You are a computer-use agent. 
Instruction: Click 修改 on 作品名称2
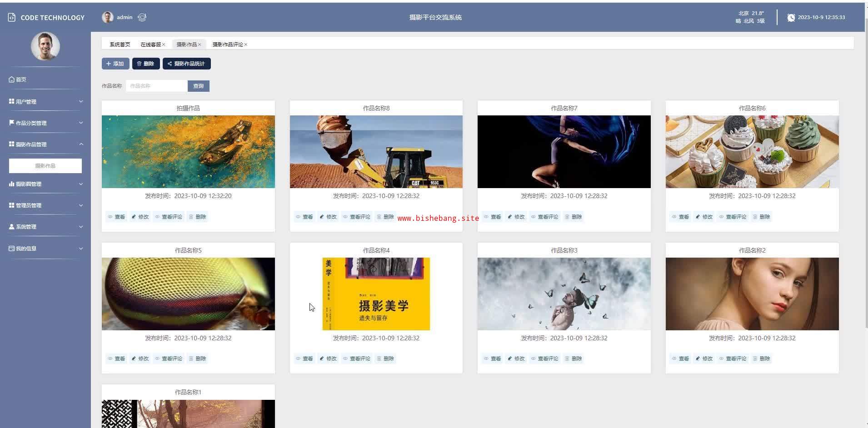pyautogui.click(x=704, y=358)
